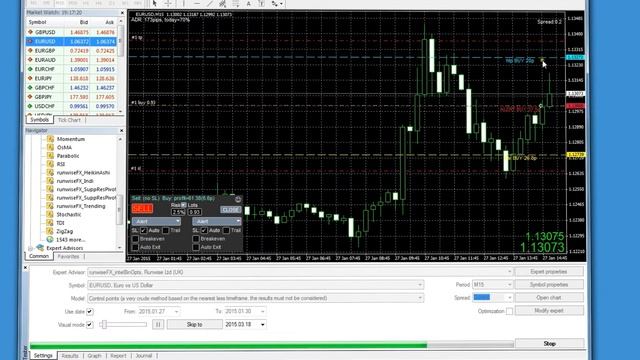640x360 pixels.
Task: Select the crosshair tool in toolbar
Action: pos(168,3)
